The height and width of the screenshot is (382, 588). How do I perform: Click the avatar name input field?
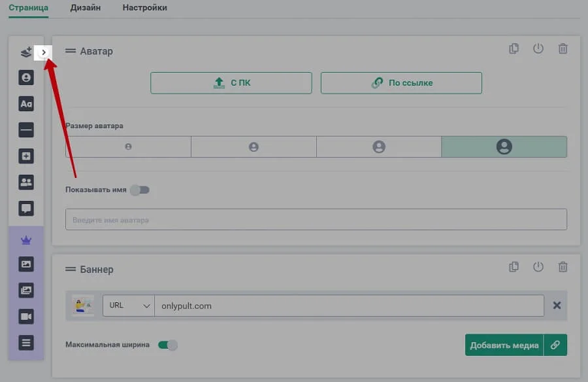point(316,220)
